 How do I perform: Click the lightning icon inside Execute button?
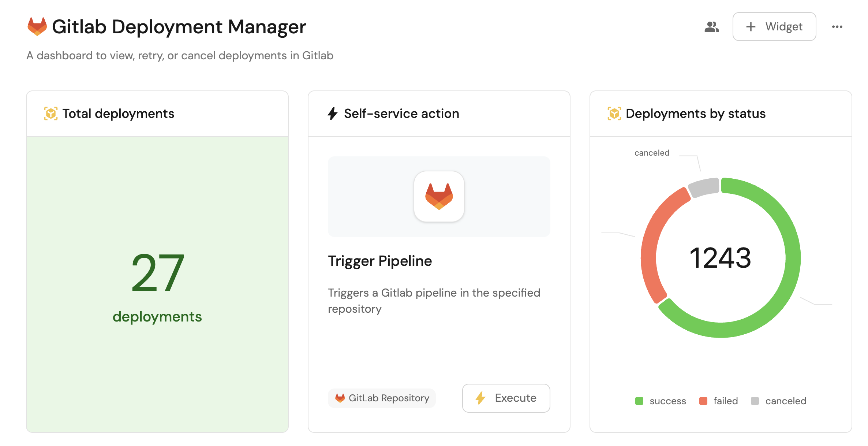480,398
